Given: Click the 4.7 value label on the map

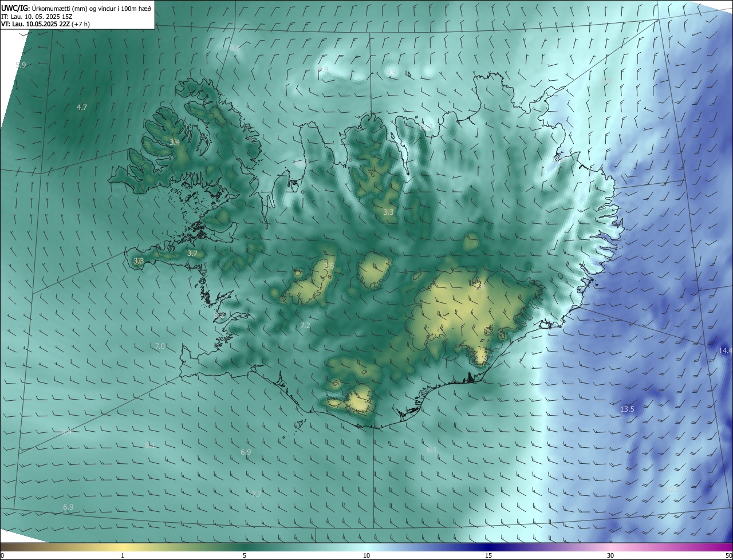Looking at the screenshot, I should click(x=82, y=107).
